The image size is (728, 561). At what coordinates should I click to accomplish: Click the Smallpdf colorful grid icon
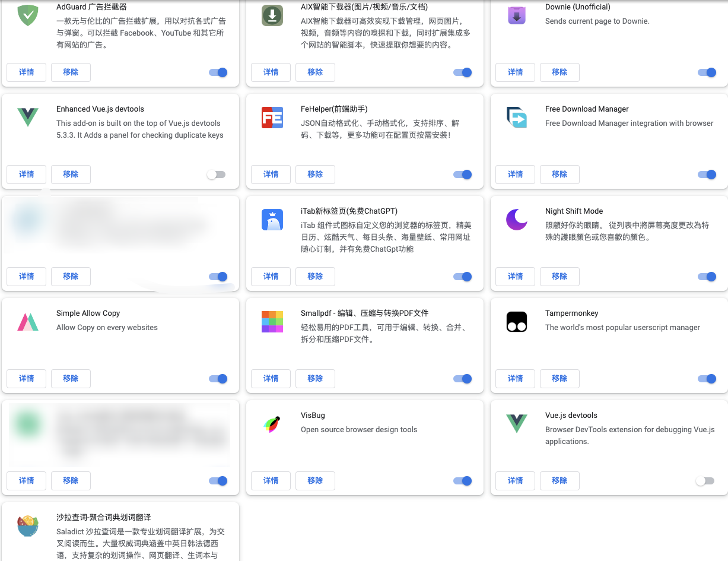click(272, 322)
